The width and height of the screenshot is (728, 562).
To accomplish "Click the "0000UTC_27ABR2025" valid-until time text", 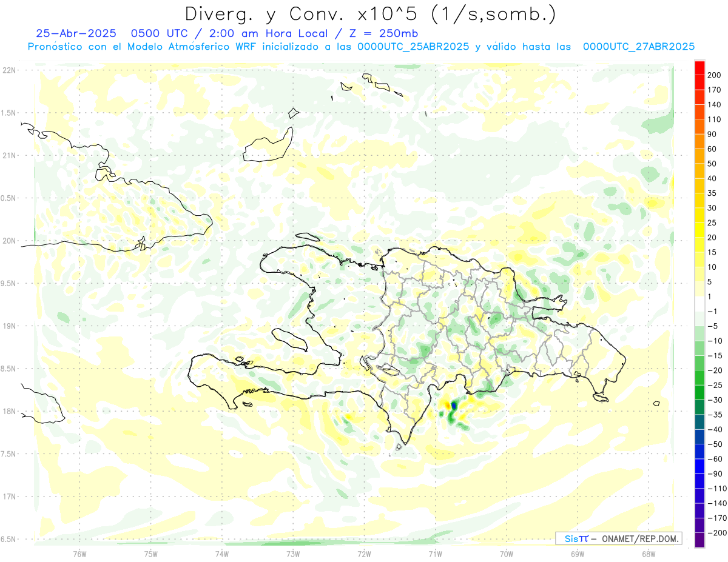I will [638, 47].
